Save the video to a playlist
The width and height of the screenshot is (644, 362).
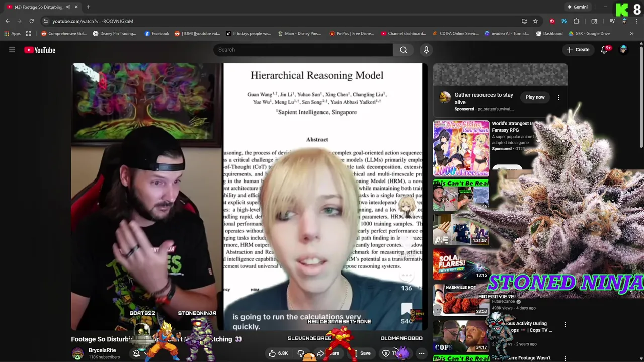(x=361, y=353)
